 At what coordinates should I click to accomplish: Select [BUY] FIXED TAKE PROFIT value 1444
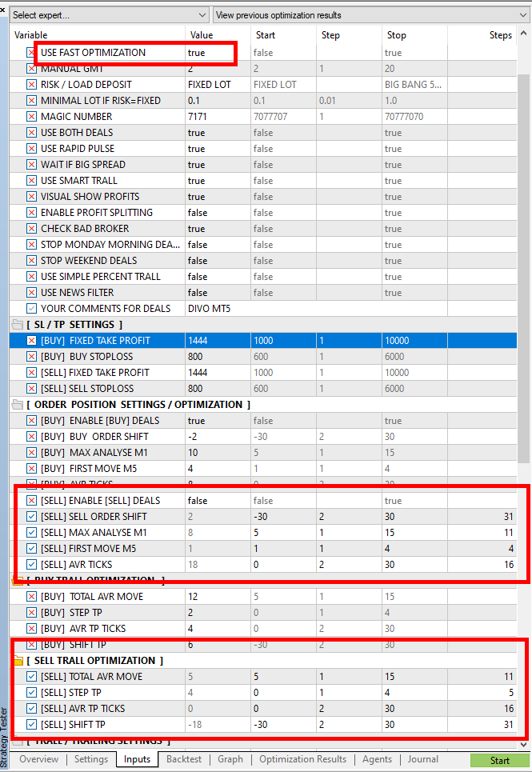pos(218,340)
